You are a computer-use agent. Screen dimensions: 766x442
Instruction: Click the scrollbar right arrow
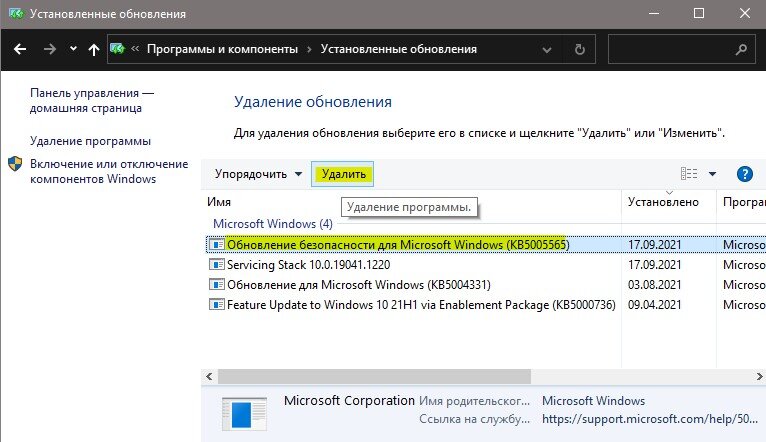759,377
